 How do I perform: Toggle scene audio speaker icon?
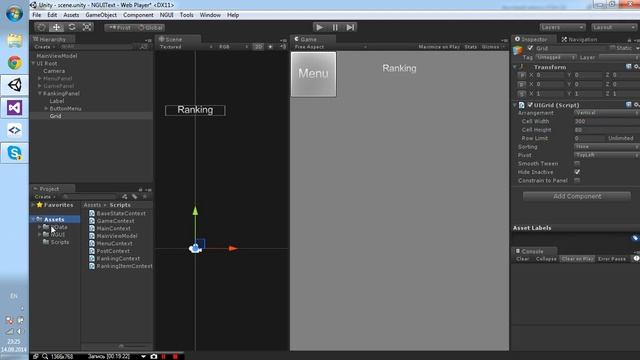(x=282, y=47)
